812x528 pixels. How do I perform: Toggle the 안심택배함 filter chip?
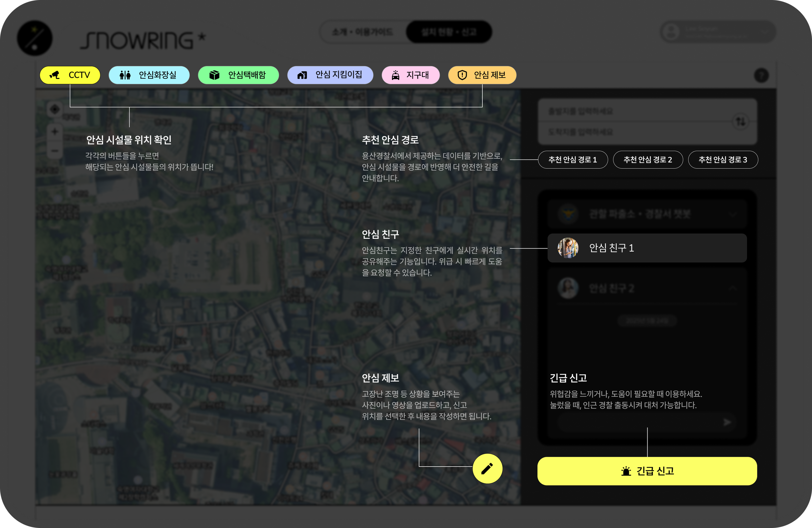238,75
